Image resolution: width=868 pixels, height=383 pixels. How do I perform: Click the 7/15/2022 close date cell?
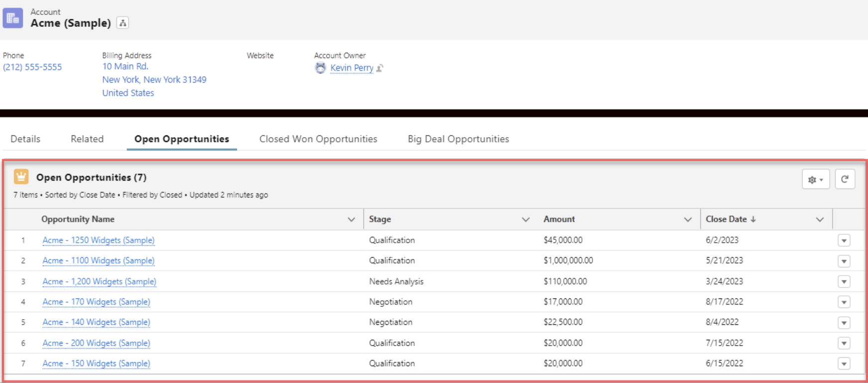click(x=724, y=343)
